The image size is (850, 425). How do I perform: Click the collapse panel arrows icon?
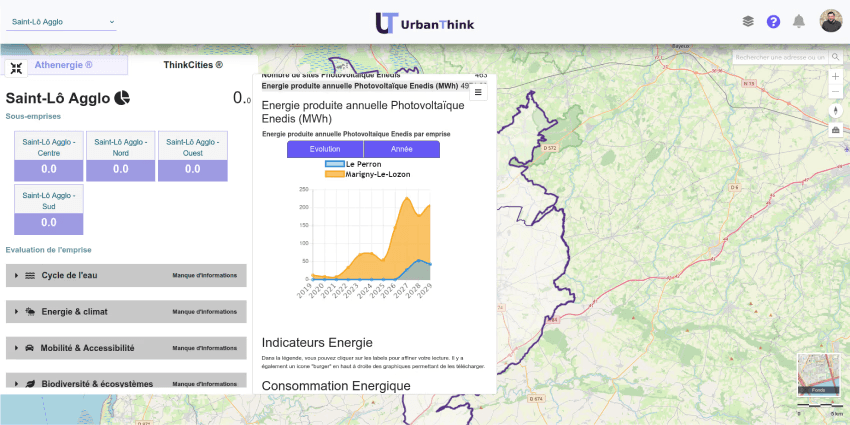pyautogui.click(x=16, y=68)
